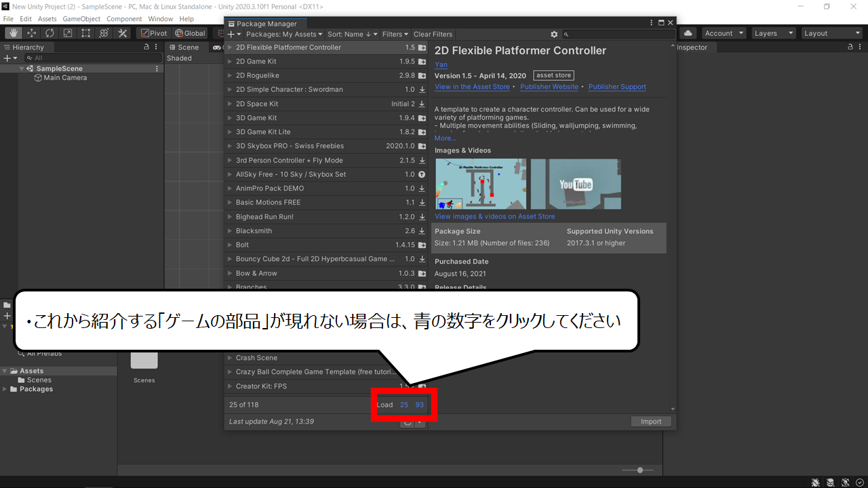Viewport: 868px width, 488px height.
Task: Open the Packages: My Assets dropdown
Action: [284, 34]
